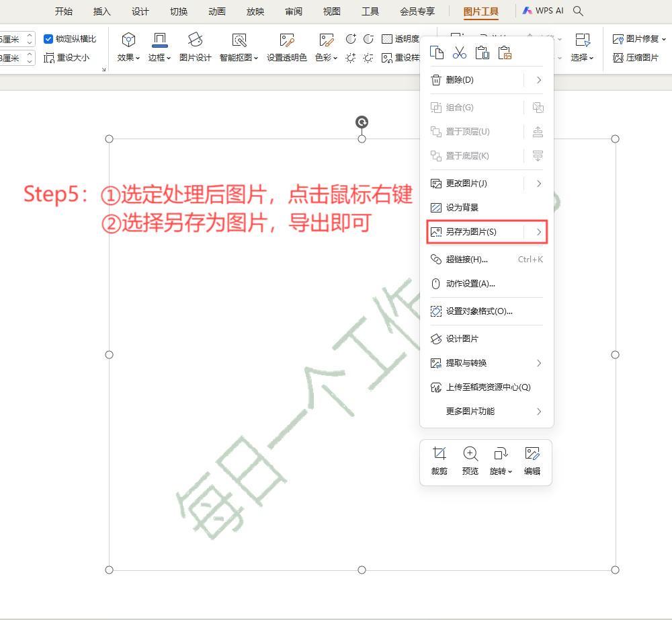The width and height of the screenshot is (672, 620).
Task: Click Paste as picture icon
Action: 505,52
